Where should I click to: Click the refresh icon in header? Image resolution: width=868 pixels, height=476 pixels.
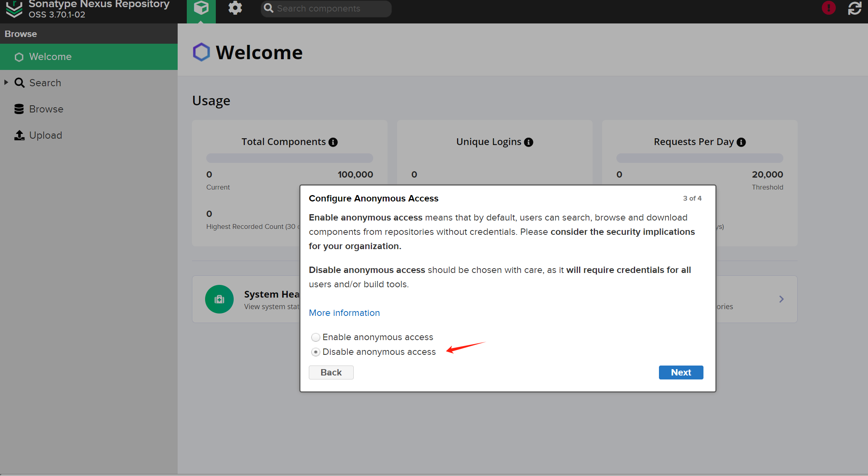pyautogui.click(x=854, y=8)
